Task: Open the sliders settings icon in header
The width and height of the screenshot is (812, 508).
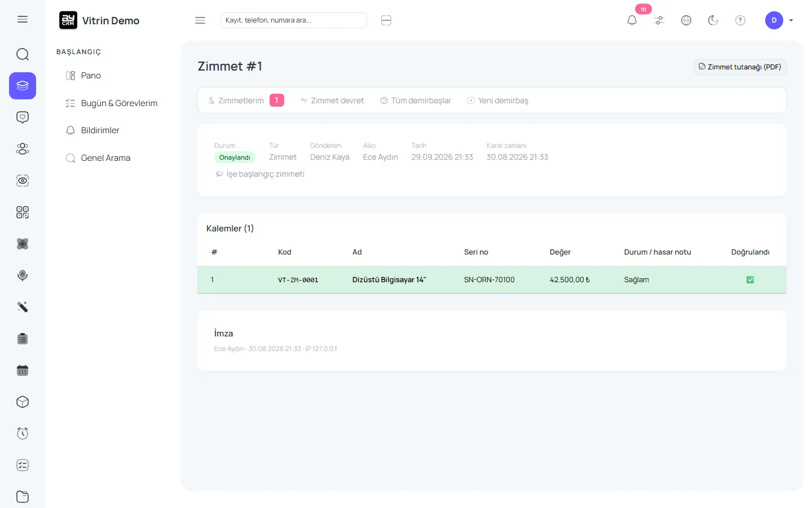Action: click(659, 20)
